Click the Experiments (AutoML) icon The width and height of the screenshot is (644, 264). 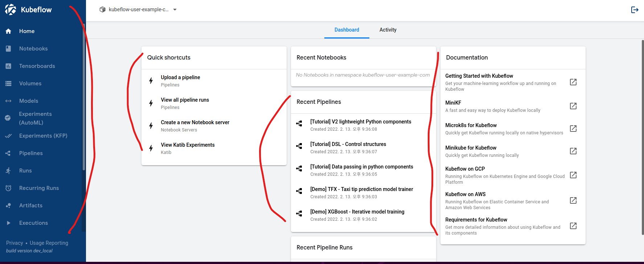point(8,118)
